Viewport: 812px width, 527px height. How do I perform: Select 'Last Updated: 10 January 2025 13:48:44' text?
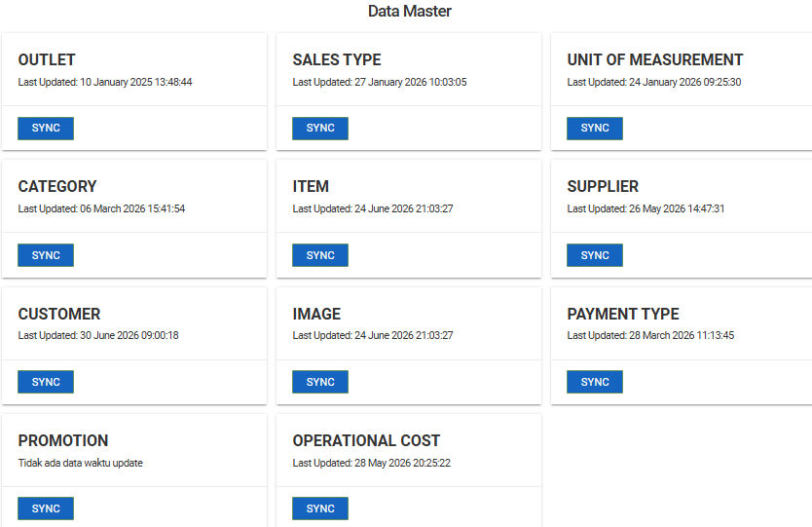(x=105, y=82)
